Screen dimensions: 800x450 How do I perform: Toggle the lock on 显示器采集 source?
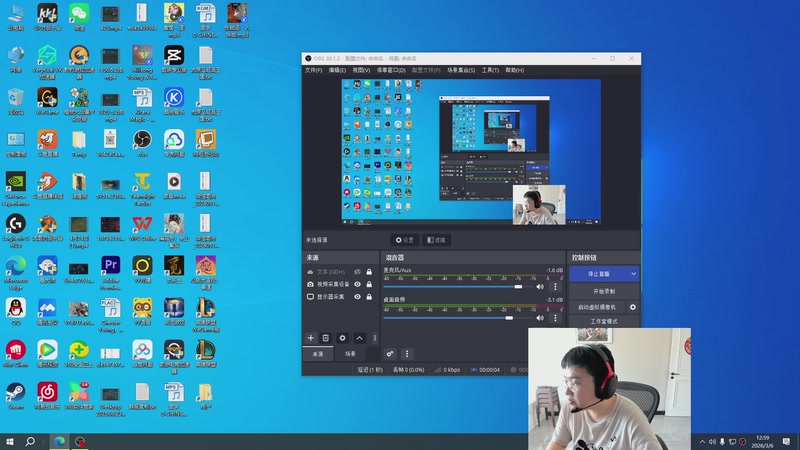point(369,296)
